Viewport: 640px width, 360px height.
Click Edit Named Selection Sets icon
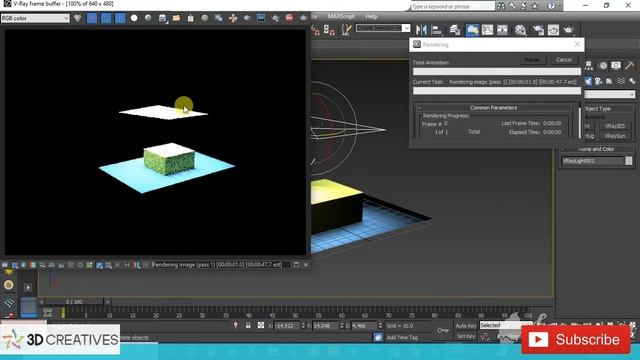pos(346,30)
